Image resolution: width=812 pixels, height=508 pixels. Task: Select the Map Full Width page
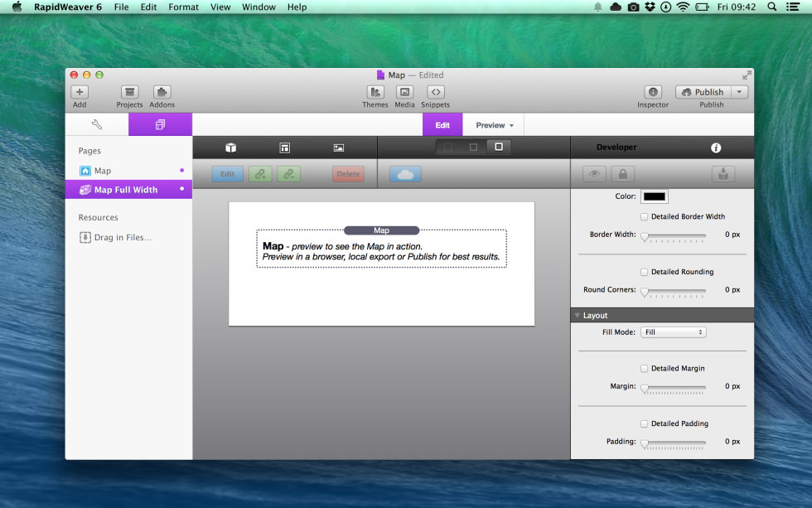128,190
